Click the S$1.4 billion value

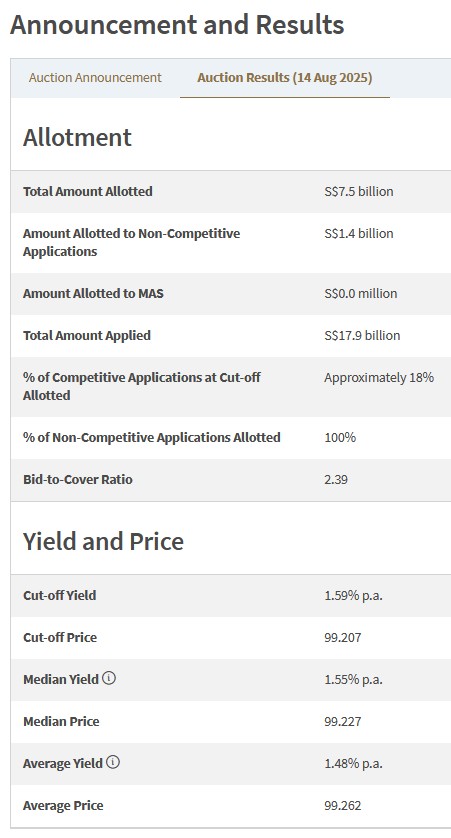coord(359,234)
